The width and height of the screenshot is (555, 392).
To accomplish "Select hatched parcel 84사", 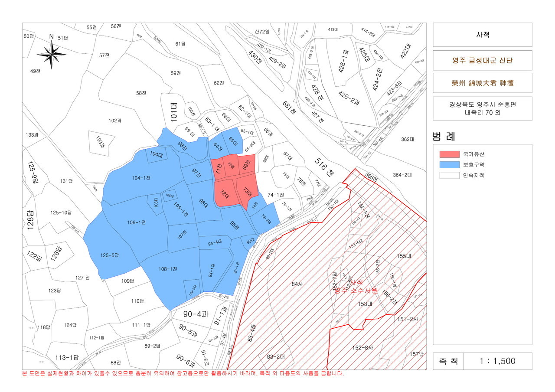I will click(297, 284).
